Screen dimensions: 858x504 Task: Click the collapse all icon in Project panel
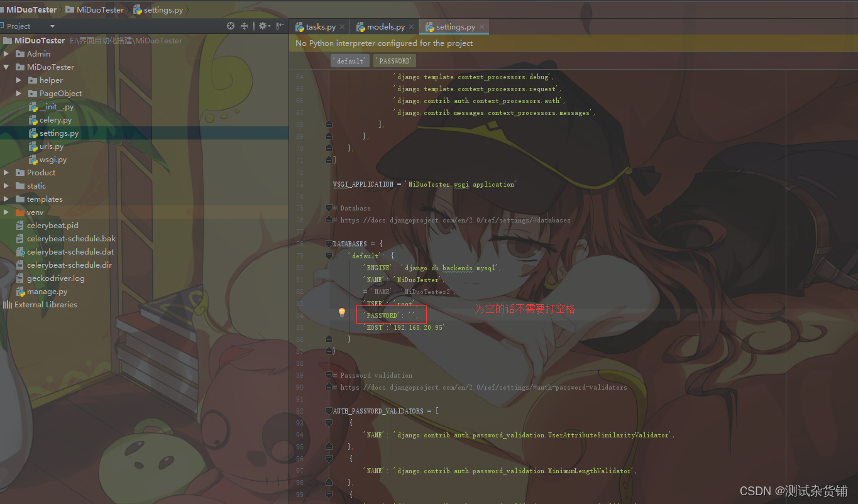245,26
